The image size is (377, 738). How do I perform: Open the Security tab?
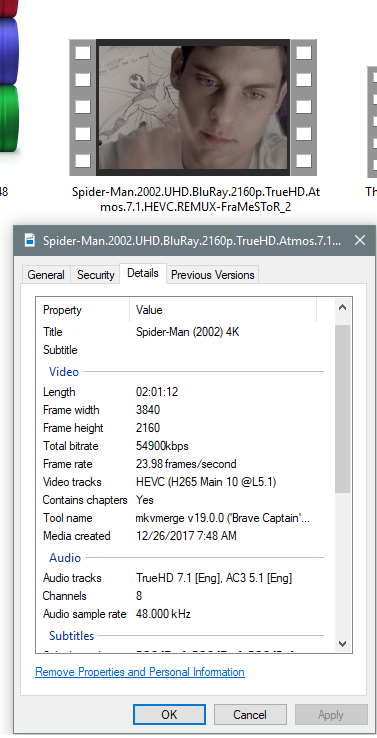[x=96, y=275]
